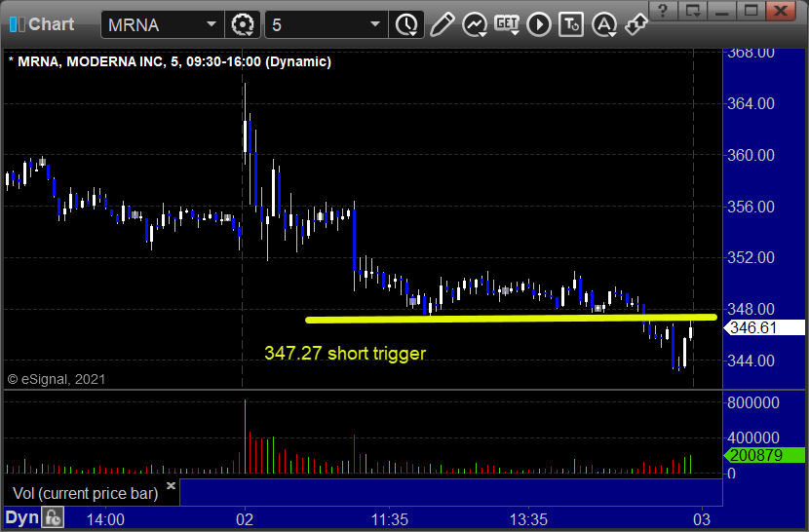
Task: Click the 347.27 short trigger annotation
Action: (345, 354)
